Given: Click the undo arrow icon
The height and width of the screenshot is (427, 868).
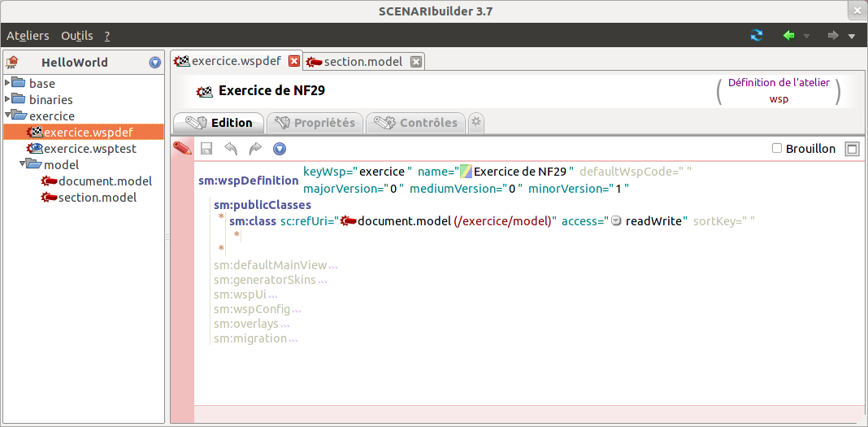Looking at the screenshot, I should [231, 148].
